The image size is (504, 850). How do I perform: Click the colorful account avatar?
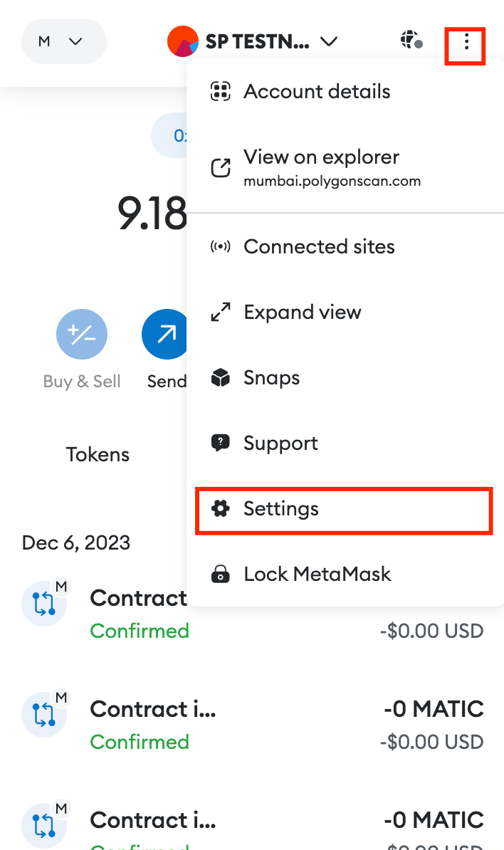182,41
